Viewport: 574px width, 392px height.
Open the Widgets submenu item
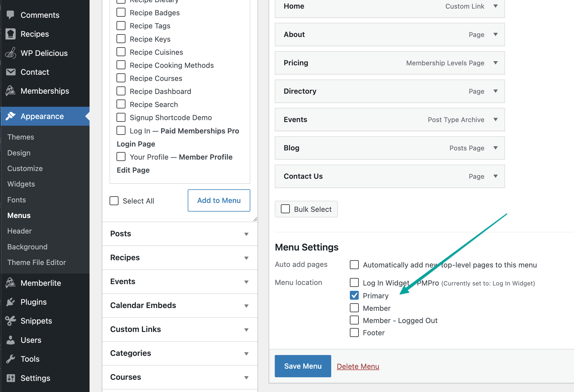[x=21, y=184]
